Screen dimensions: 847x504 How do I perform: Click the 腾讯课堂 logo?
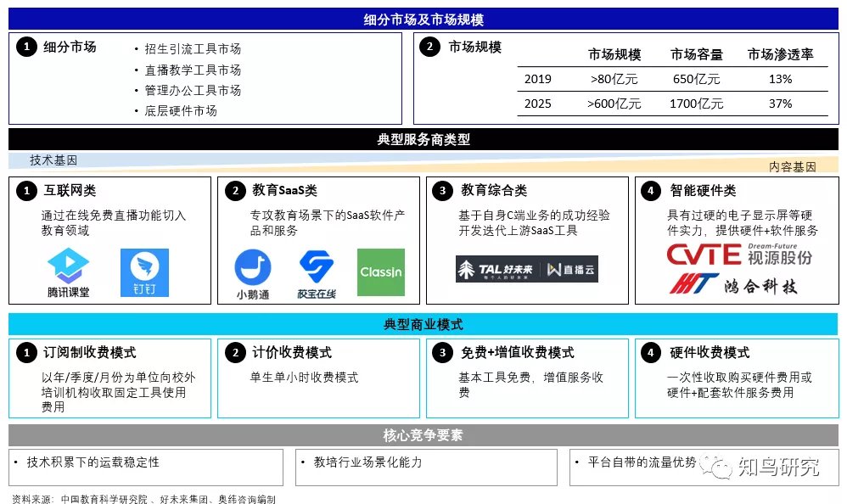pyautogui.click(x=68, y=273)
